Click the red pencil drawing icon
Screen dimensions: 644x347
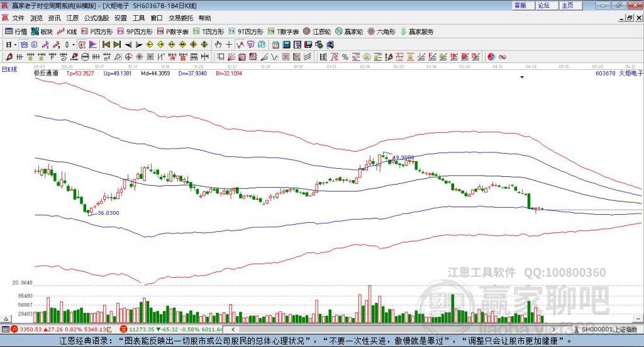pos(9,57)
